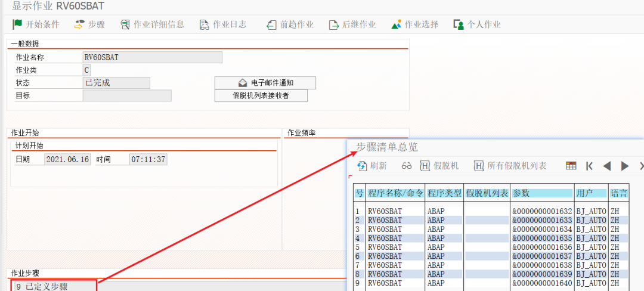Click ZH language cell in step 7
644x291 pixels.
615,265
